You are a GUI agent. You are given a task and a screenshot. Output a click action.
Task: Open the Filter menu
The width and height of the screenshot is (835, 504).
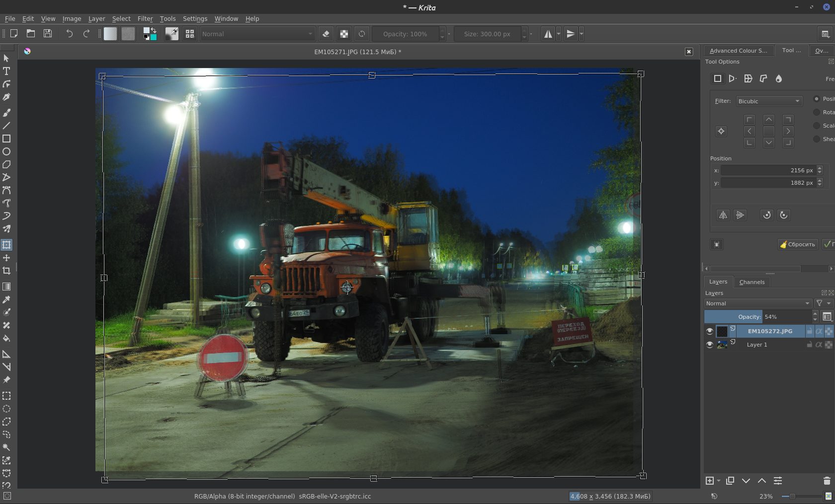point(145,19)
